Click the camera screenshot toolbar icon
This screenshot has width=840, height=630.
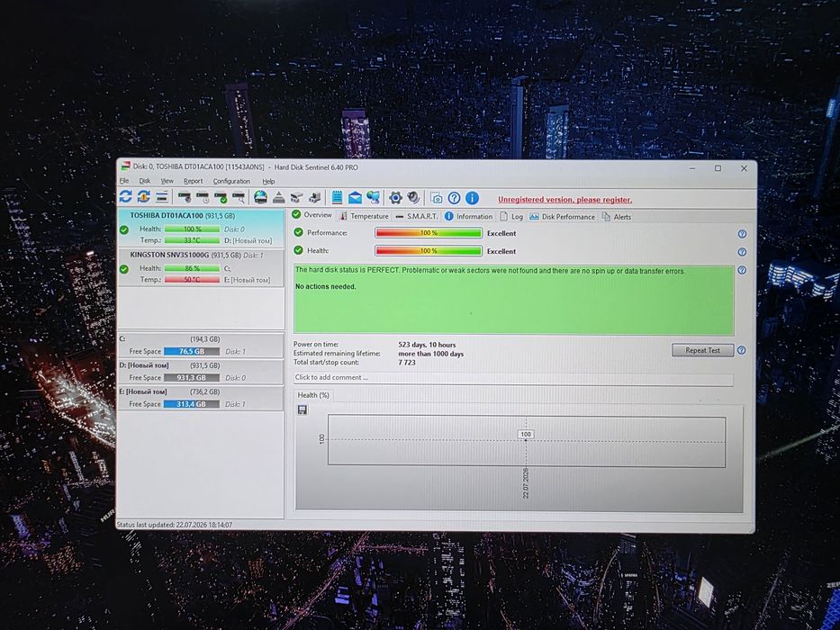tap(436, 199)
